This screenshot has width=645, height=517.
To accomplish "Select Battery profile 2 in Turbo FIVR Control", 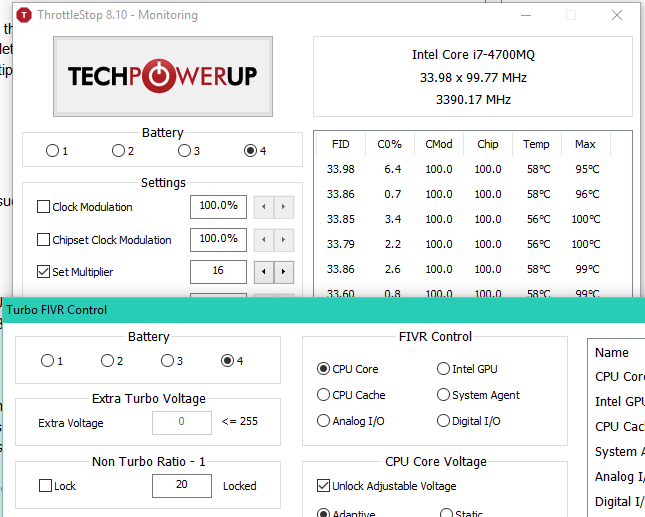I will 107,361.
